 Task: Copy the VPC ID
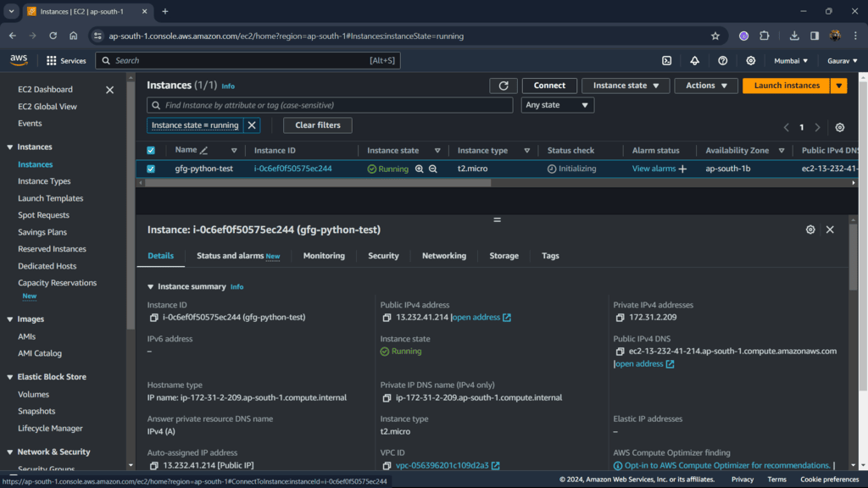click(387, 466)
